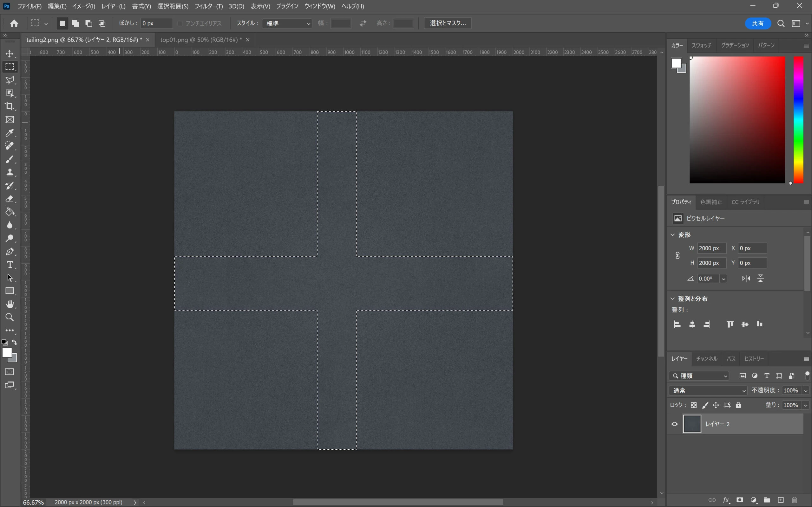Screen dimensions: 812x507
Task: Select the Crop tool
Action: [x=10, y=106]
